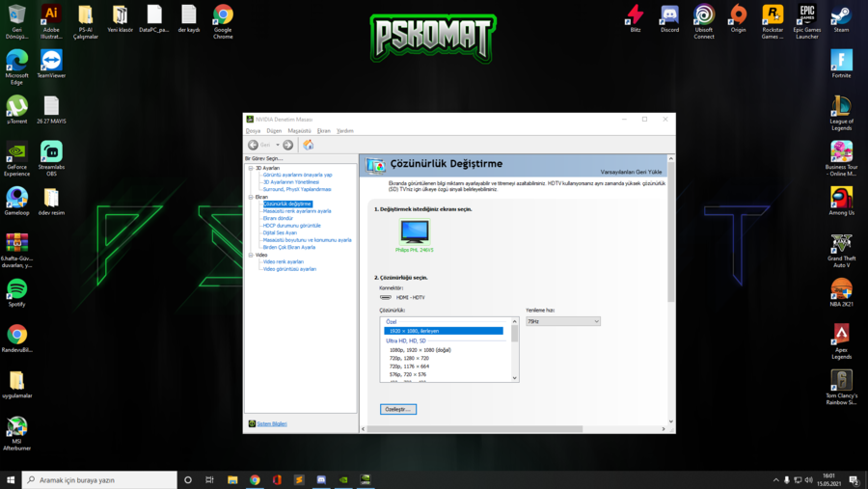Open Adobe Illustrator desktop shortcut
Screen dimensions: 868x489
click(51, 22)
